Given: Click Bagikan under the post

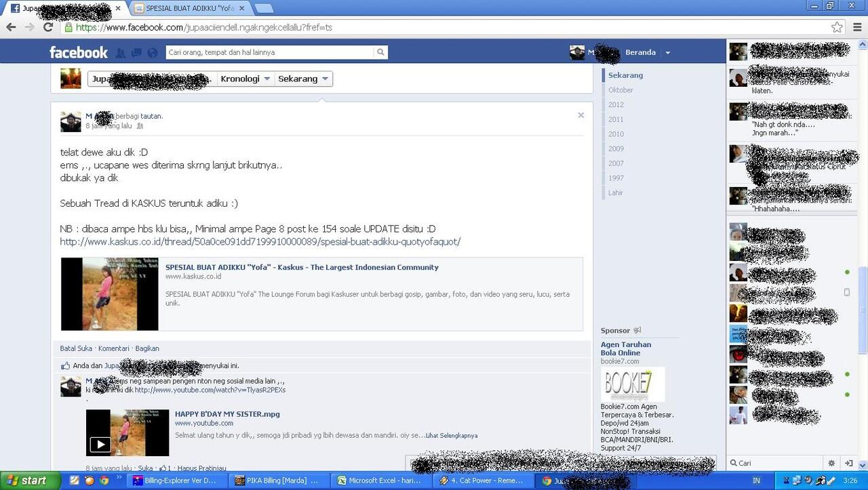Looking at the screenshot, I should click(147, 348).
